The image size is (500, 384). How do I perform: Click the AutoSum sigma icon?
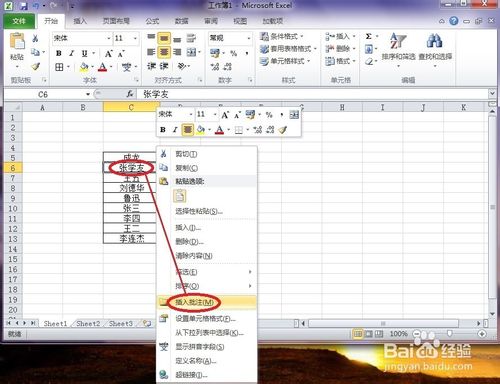tap(368, 36)
